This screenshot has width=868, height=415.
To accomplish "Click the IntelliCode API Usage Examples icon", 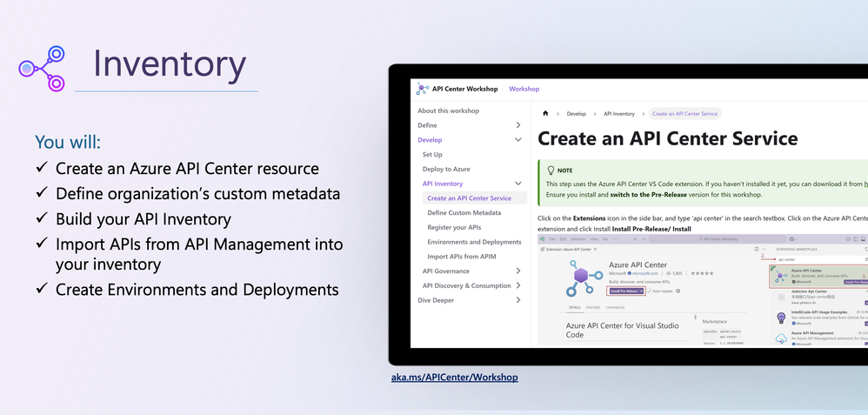I will 781,318.
